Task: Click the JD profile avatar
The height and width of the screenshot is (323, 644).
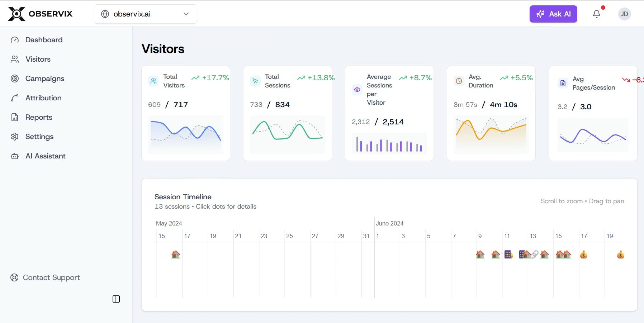Action: 624,14
